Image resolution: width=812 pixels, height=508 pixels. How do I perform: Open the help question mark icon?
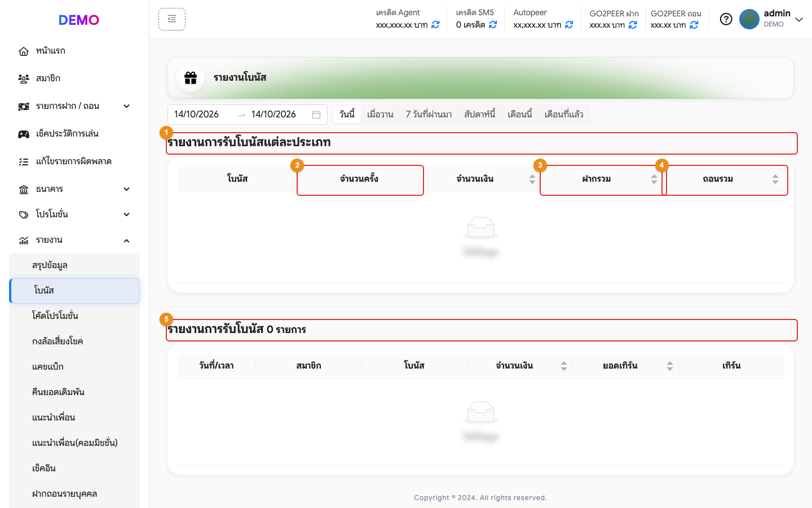[726, 19]
